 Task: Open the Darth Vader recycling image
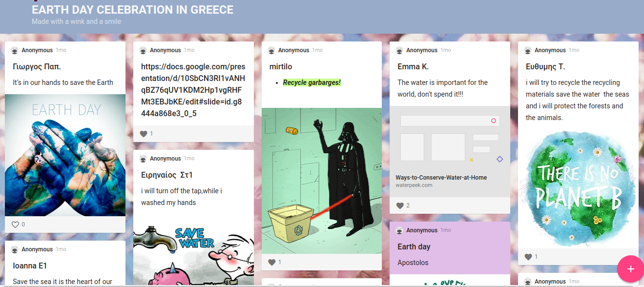tap(321, 181)
